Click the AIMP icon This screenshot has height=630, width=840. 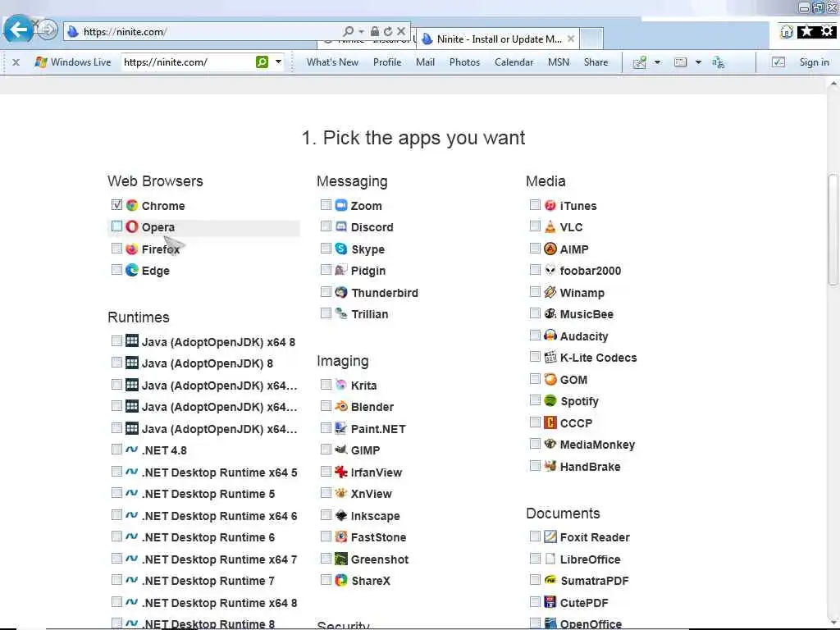point(550,249)
